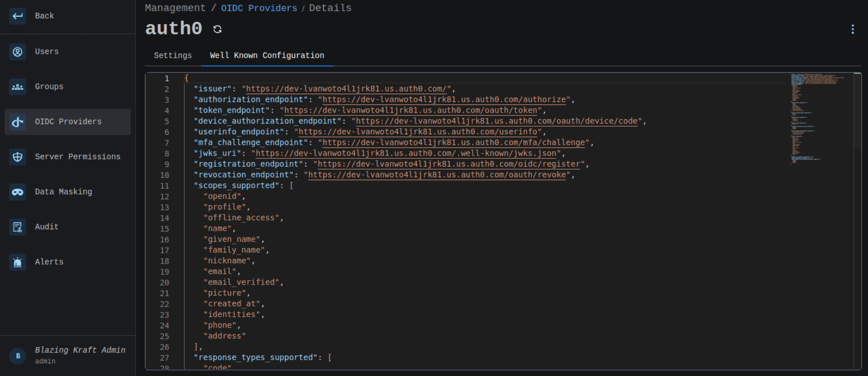Screen dimensions: 868x376
Task: Select the Well Known Configuration tab
Action: 267,56
